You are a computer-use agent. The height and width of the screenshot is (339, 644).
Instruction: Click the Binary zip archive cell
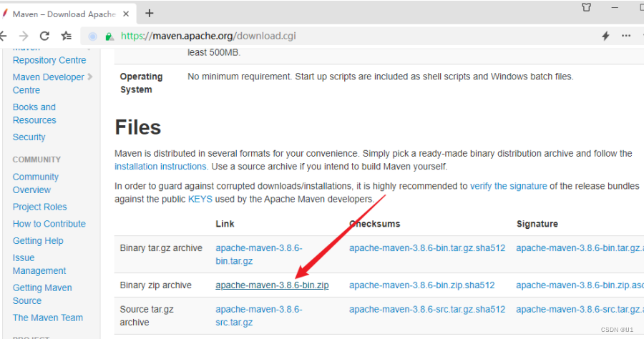click(x=156, y=285)
